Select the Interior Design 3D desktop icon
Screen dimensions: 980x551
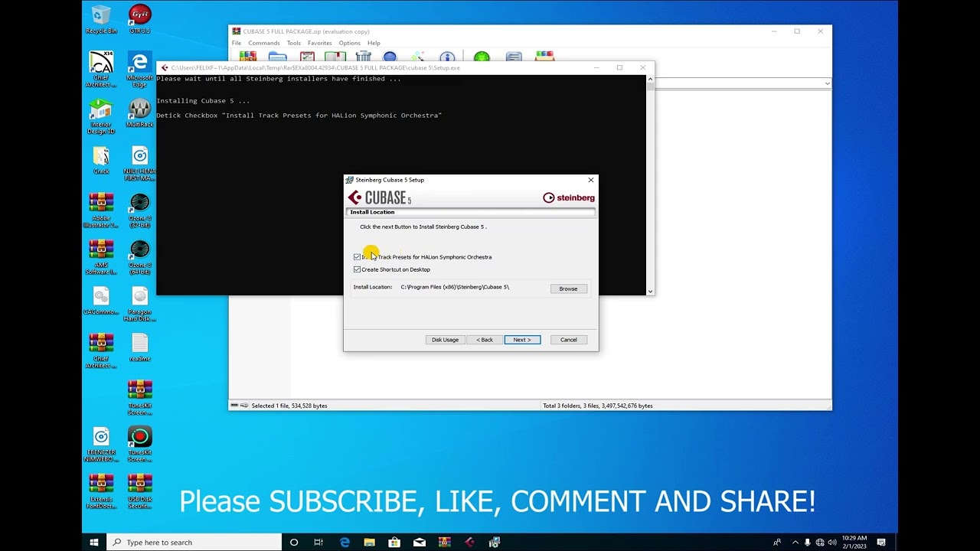(x=101, y=116)
